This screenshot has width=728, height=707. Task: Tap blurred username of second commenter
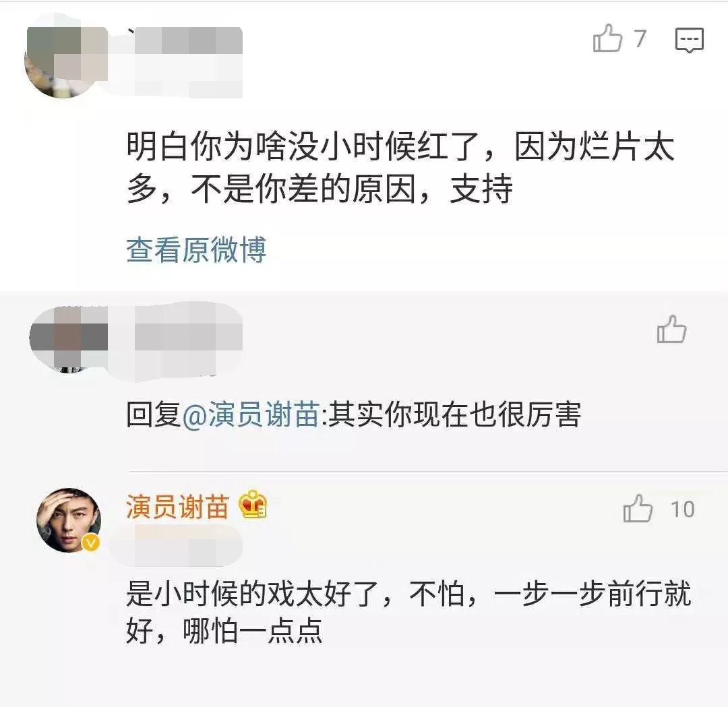coord(188,334)
